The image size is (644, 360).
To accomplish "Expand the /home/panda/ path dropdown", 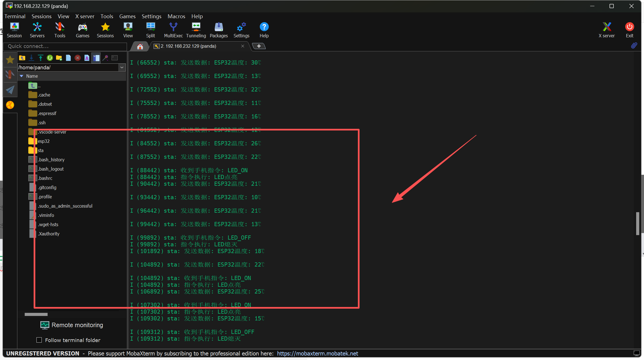I will point(122,67).
